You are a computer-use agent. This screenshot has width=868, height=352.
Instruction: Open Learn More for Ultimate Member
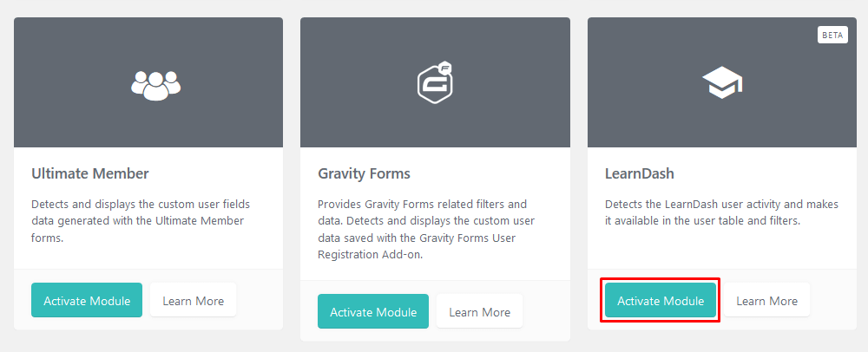click(194, 301)
